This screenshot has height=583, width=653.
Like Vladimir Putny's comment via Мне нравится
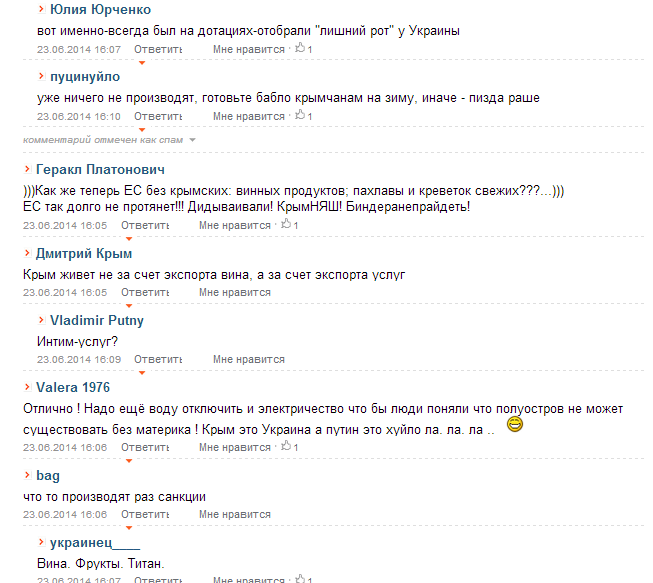click(249, 359)
